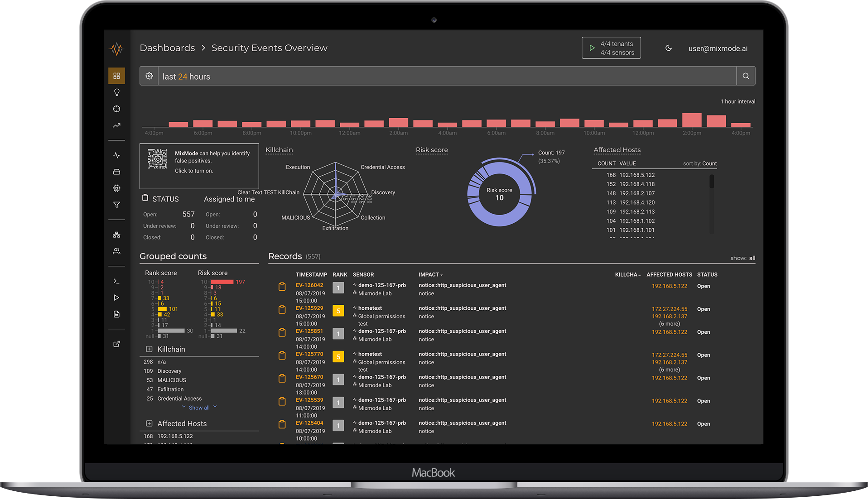868x499 pixels.
Task: Open the users icon in sidebar
Action: point(116,251)
